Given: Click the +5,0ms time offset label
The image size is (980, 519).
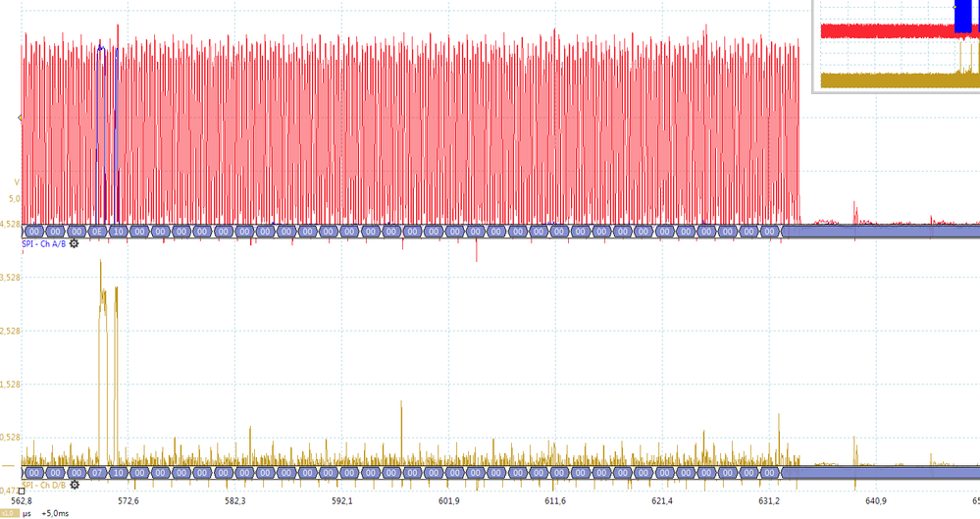Looking at the screenshot, I should pyautogui.click(x=55, y=513).
